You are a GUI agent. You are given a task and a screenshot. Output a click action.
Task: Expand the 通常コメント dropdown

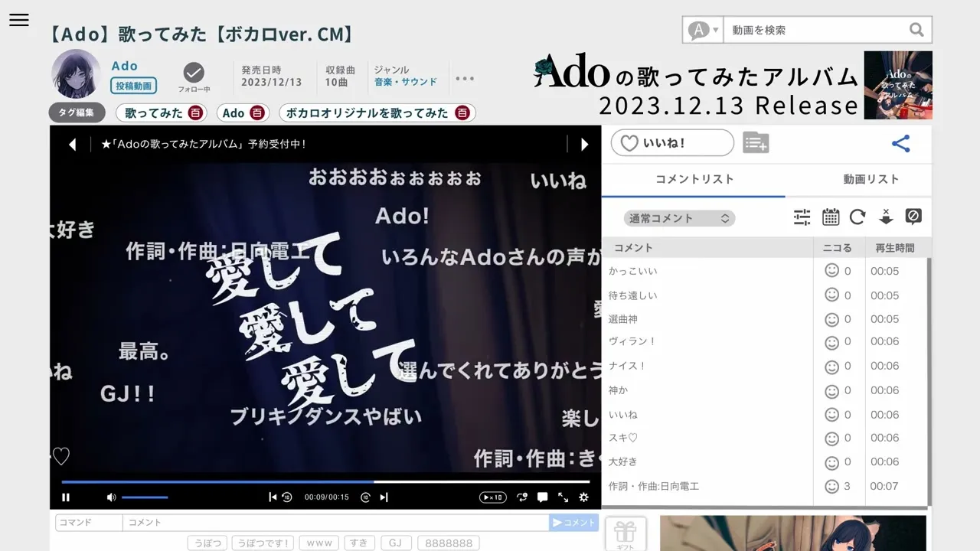point(679,218)
